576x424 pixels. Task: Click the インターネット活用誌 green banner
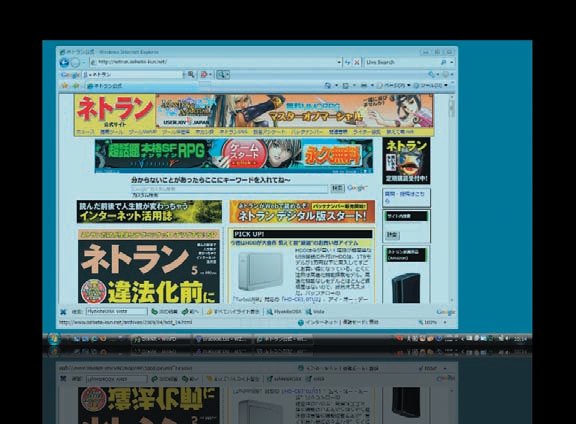(149, 212)
